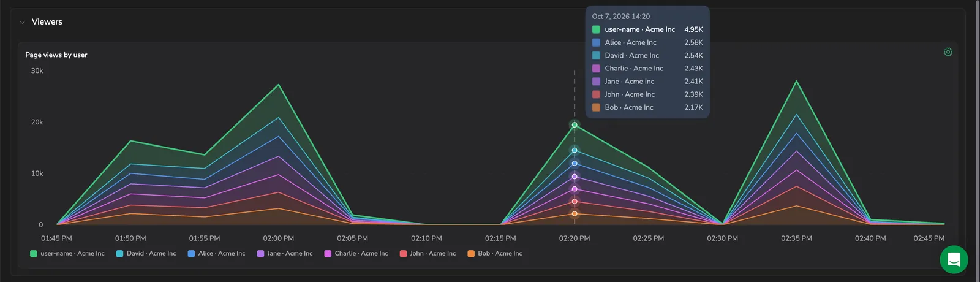The width and height of the screenshot is (980, 282).
Task: Click the 02:20 PM axis label
Action: 575,238
